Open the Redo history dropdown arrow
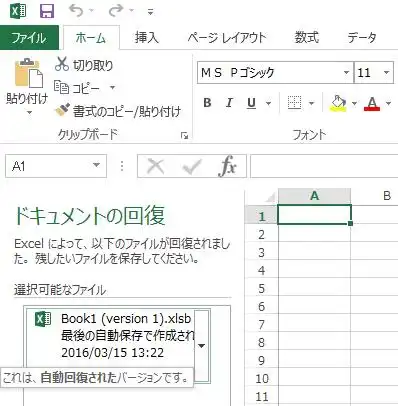The height and width of the screenshot is (406, 398). [x=131, y=11]
